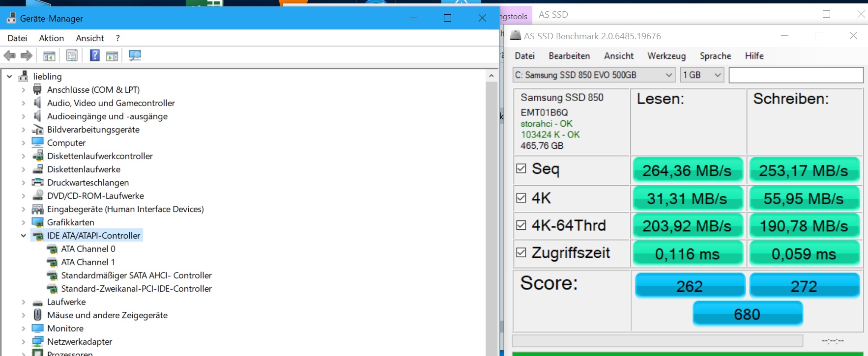This screenshot has width=868, height=356.
Task: Click the AS SSD benchmark progress bar
Action: [657, 341]
